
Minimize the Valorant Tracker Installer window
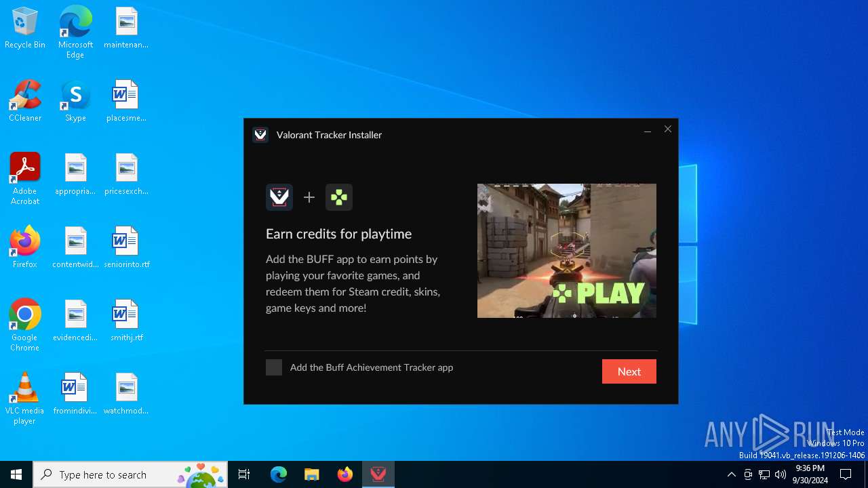(x=648, y=129)
